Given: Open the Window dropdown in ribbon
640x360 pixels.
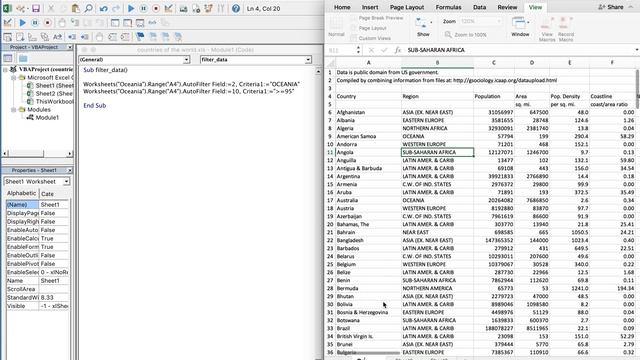Looking at the screenshot, I should coord(520,27).
